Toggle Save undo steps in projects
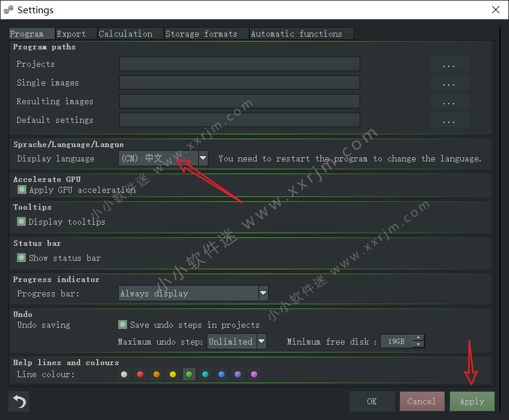Viewport: 509px width, 420px height. [123, 325]
